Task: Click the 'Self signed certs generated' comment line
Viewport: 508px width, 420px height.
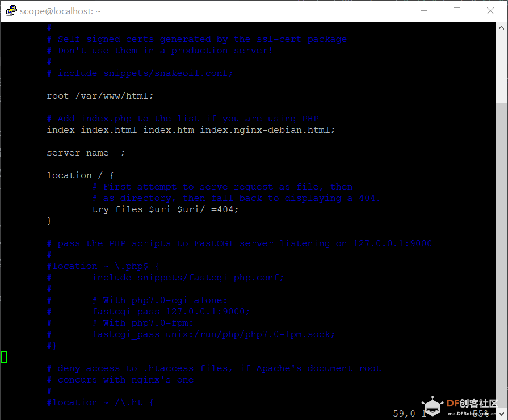Action: pos(197,39)
